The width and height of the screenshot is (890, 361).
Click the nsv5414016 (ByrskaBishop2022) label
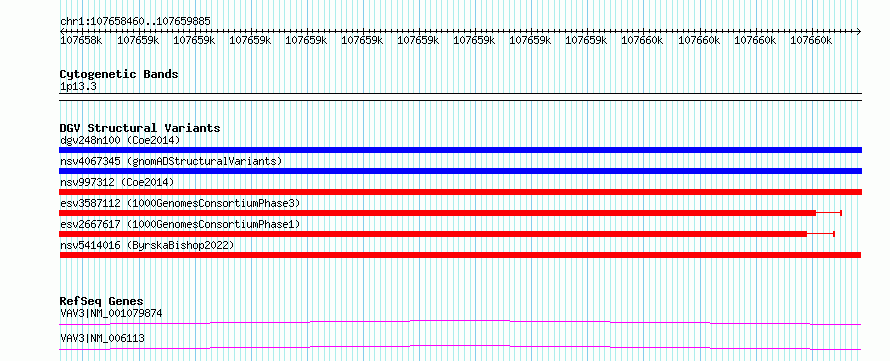[147, 245]
